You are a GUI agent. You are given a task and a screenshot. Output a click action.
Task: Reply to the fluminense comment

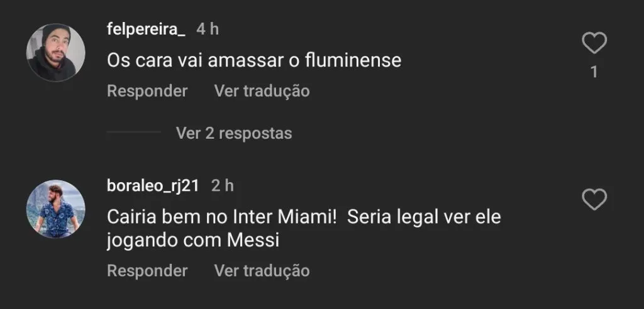[147, 91]
